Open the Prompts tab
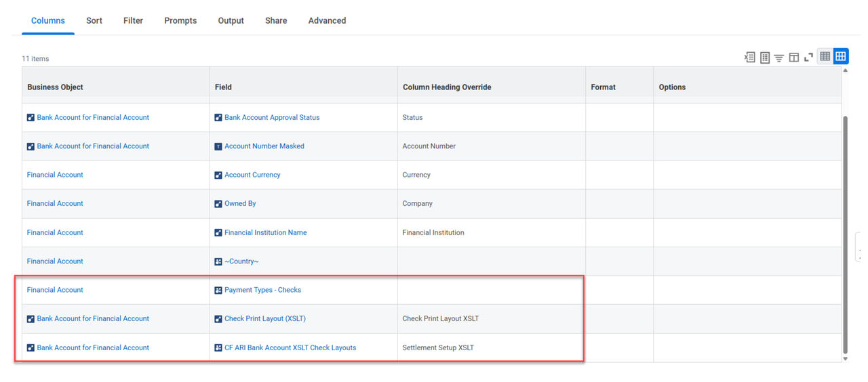 (x=180, y=20)
